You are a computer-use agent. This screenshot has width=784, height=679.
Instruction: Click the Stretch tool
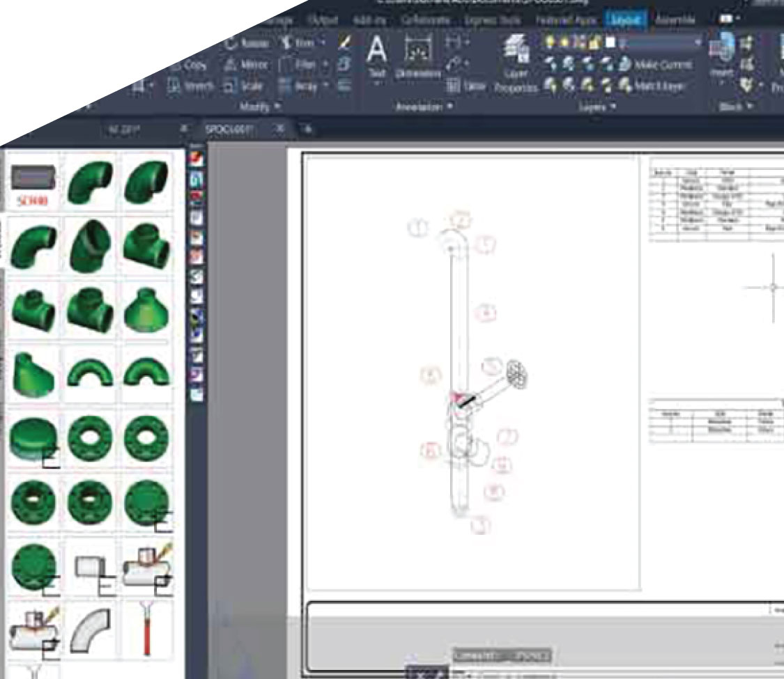click(x=191, y=86)
